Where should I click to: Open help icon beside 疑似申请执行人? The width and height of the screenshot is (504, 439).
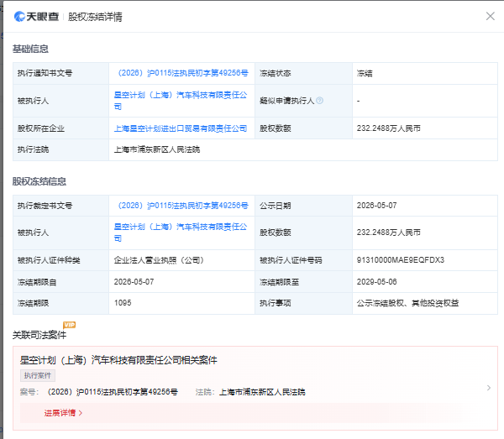click(319, 101)
